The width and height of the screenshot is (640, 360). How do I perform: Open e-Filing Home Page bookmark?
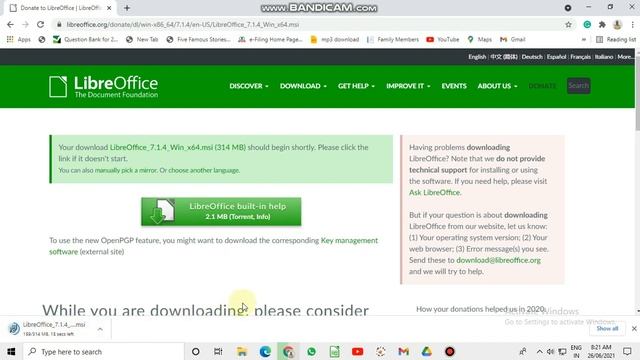pyautogui.click(x=270, y=40)
